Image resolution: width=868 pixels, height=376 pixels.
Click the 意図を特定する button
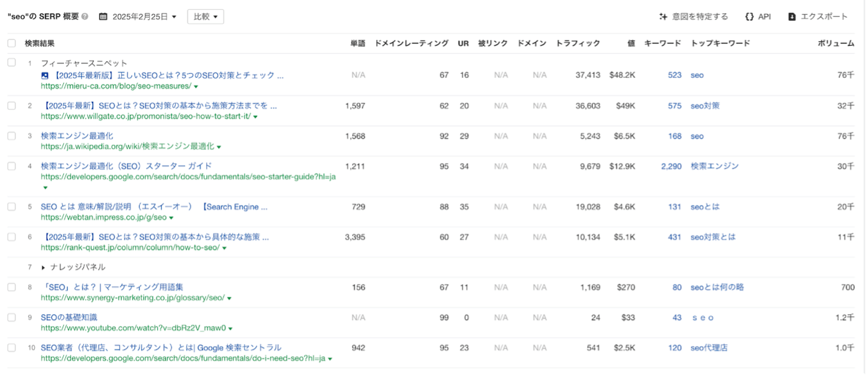pyautogui.click(x=694, y=17)
